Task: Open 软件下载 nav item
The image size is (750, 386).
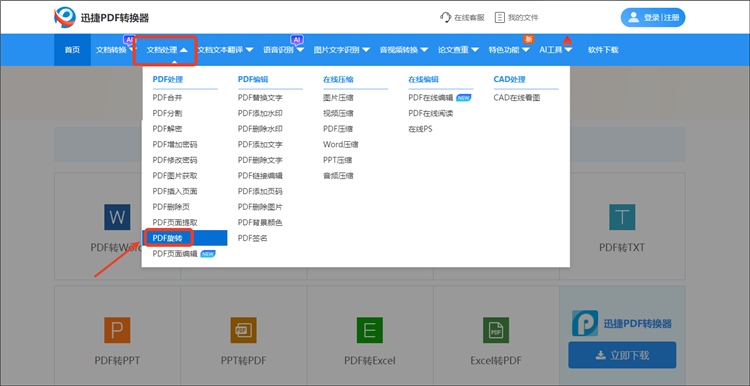Action: tap(603, 50)
